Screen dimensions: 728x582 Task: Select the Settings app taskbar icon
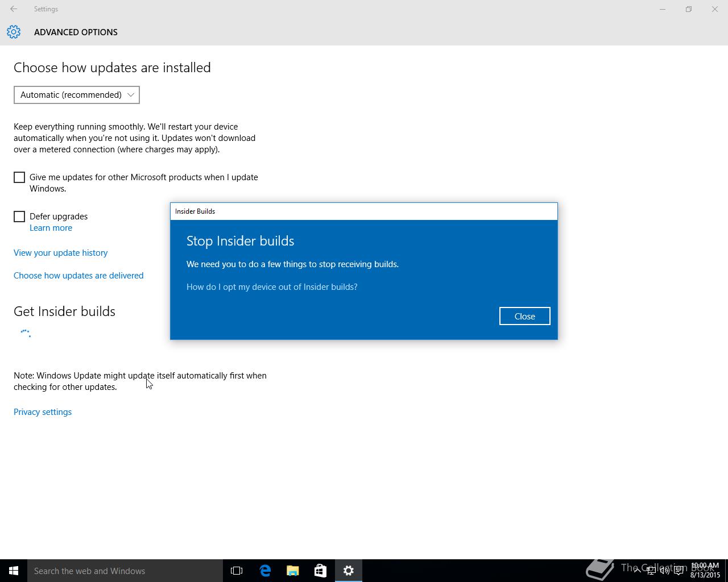349,571
